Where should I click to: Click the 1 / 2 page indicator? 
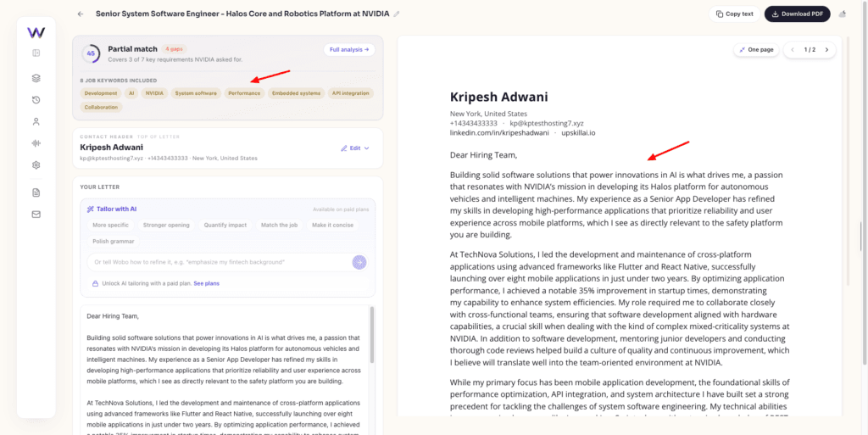tap(810, 49)
